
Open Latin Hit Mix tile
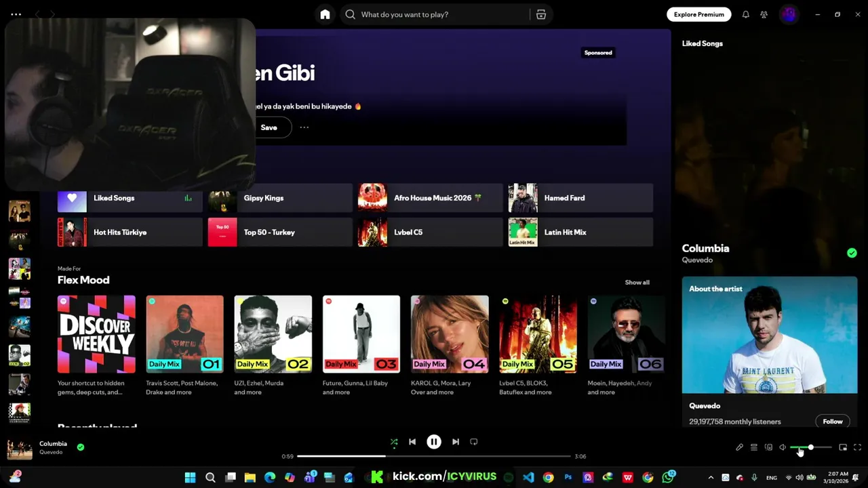[x=580, y=232]
